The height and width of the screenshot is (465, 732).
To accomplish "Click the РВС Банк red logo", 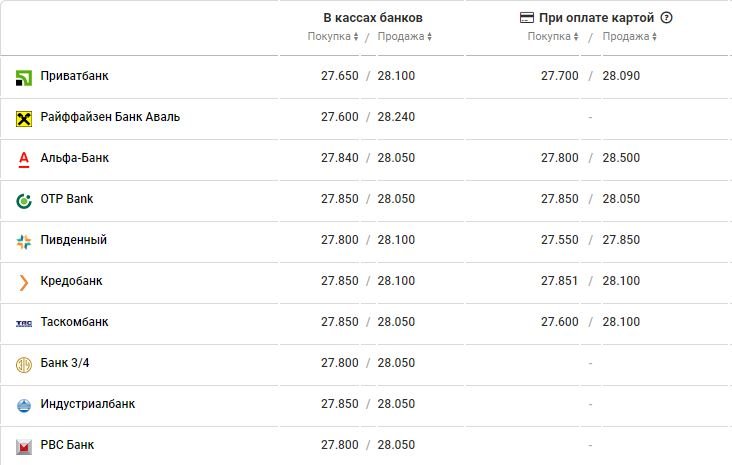I will [24, 447].
